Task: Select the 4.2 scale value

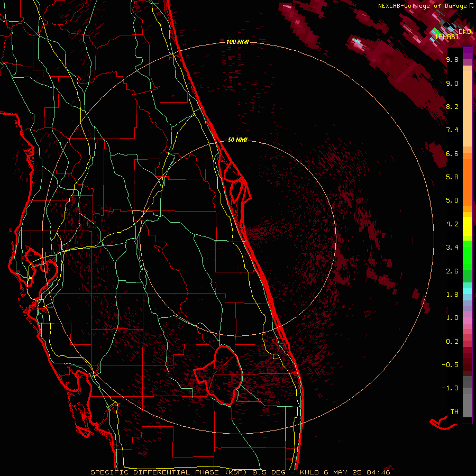Action: tap(452, 224)
